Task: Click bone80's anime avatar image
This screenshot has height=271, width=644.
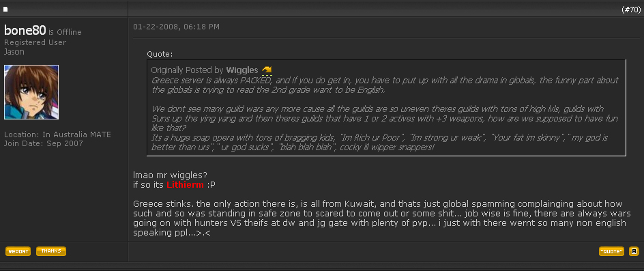Action: click(x=31, y=92)
